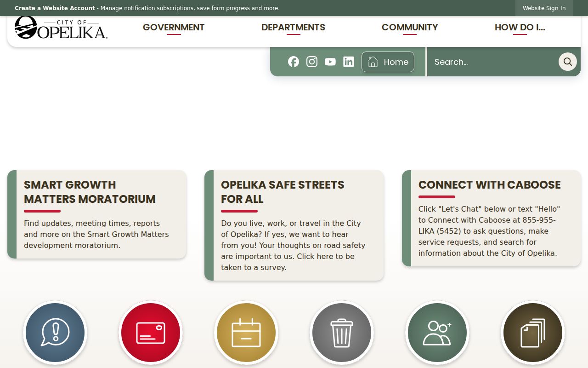Open the Connect With Caboose card
Image resolution: width=588 pixels, height=368 pixels.
[x=492, y=218]
